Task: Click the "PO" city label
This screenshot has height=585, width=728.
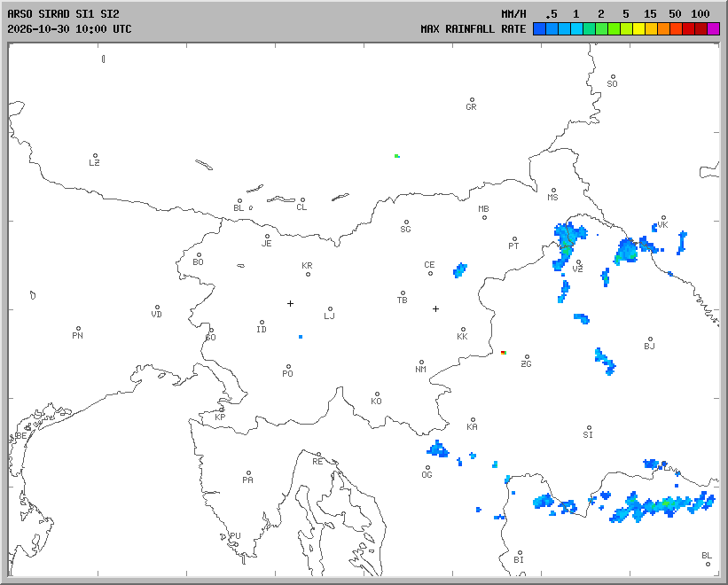Action: 288,373
